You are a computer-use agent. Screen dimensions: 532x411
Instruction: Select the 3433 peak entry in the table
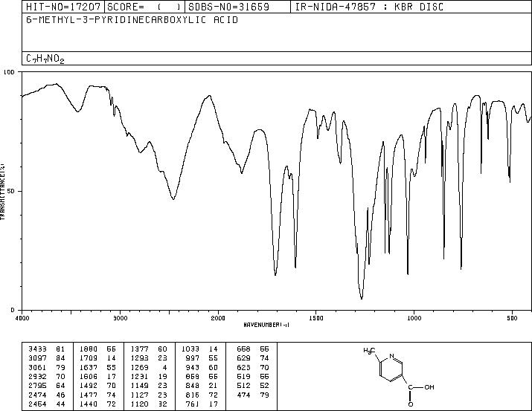click(47, 349)
